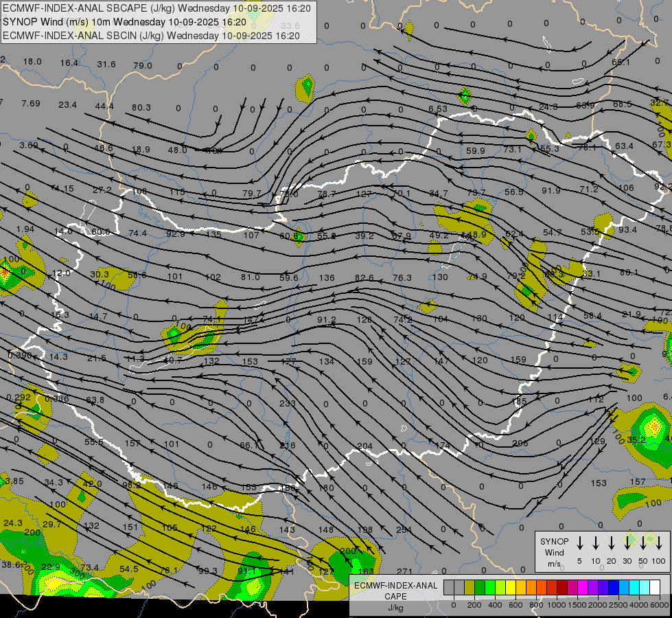
Task: Click the map value 216
Action: 287,445
